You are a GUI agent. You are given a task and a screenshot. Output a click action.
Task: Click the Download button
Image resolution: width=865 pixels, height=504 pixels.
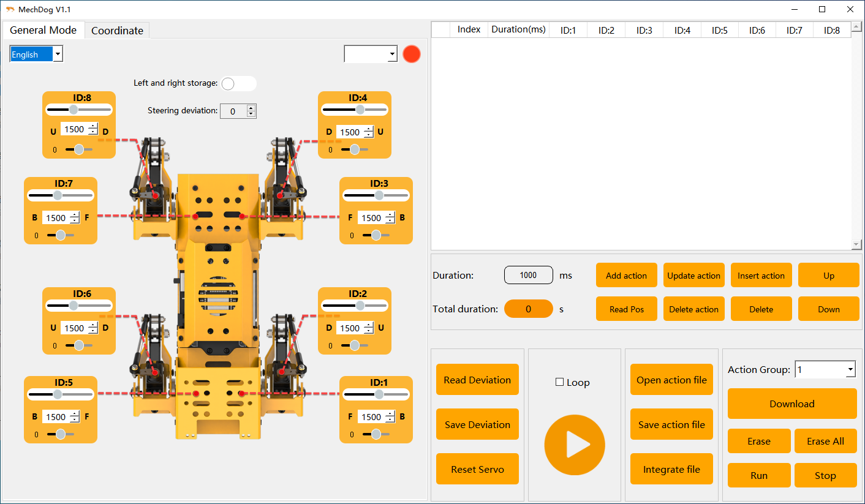791,404
